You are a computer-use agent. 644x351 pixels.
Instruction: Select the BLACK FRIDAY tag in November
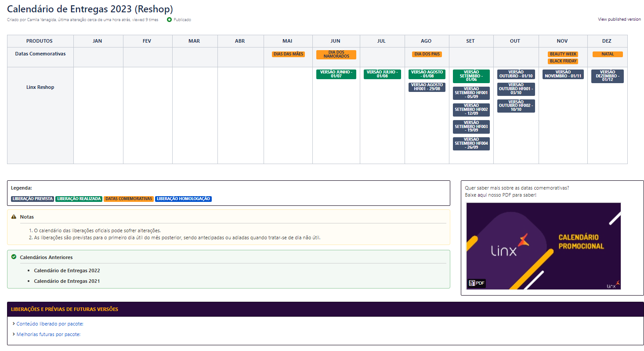point(563,61)
